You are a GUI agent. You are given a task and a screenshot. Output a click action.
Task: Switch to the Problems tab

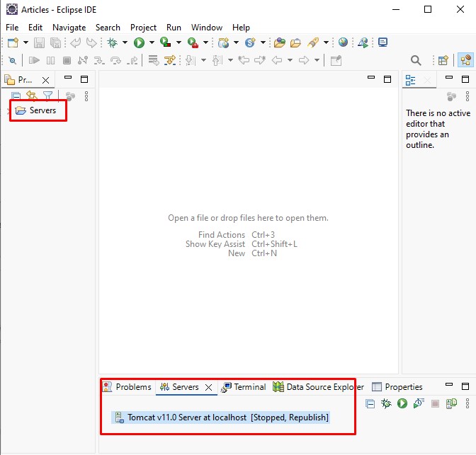point(127,387)
